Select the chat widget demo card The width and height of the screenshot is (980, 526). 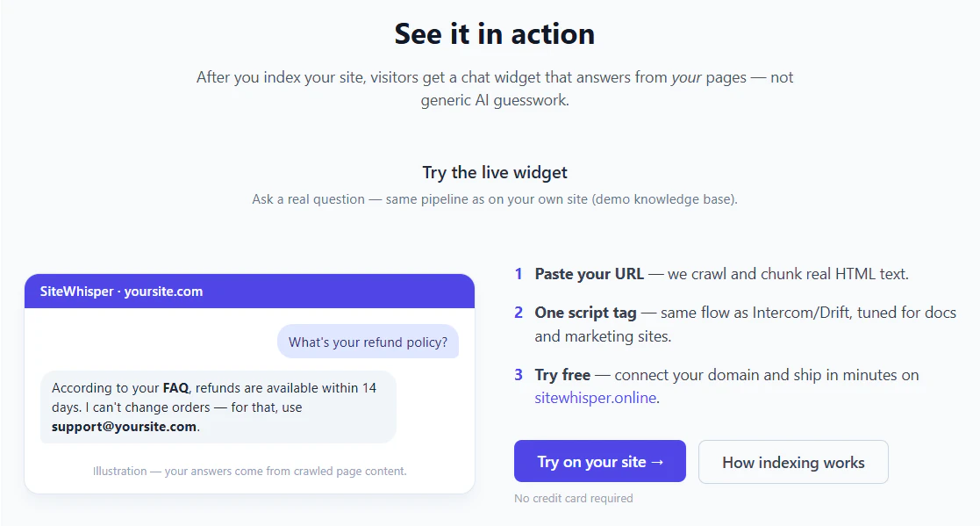(x=248, y=382)
